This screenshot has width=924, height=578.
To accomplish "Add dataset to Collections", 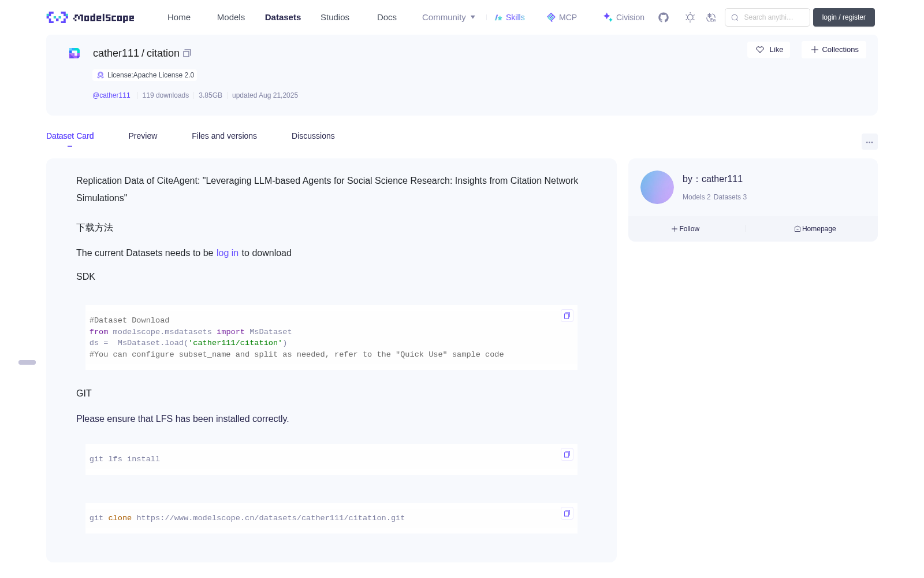I will [x=834, y=50].
